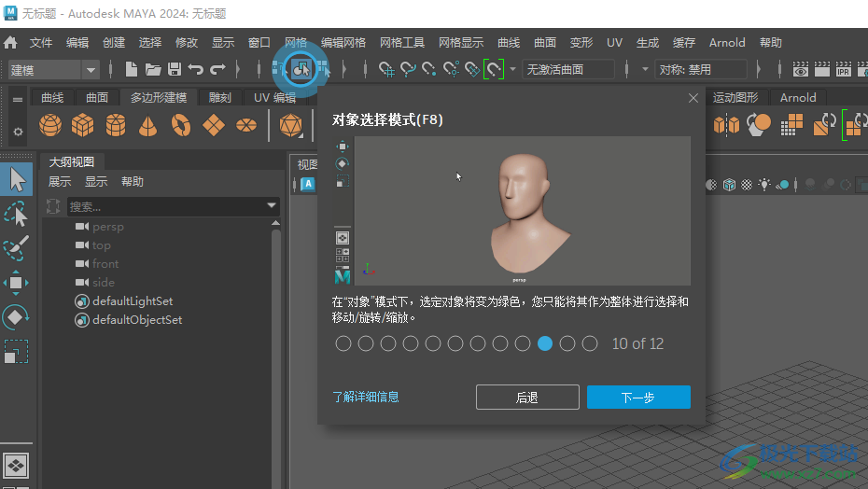
Task: Activate the Rotate tool
Action: [16, 317]
